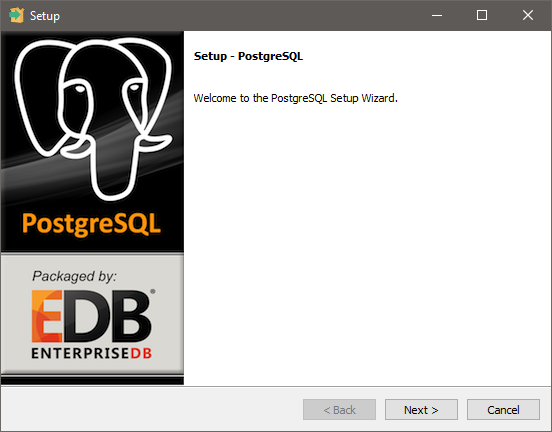Click the empty white wizard content area
The width and height of the screenshot is (552, 432).
367,243
